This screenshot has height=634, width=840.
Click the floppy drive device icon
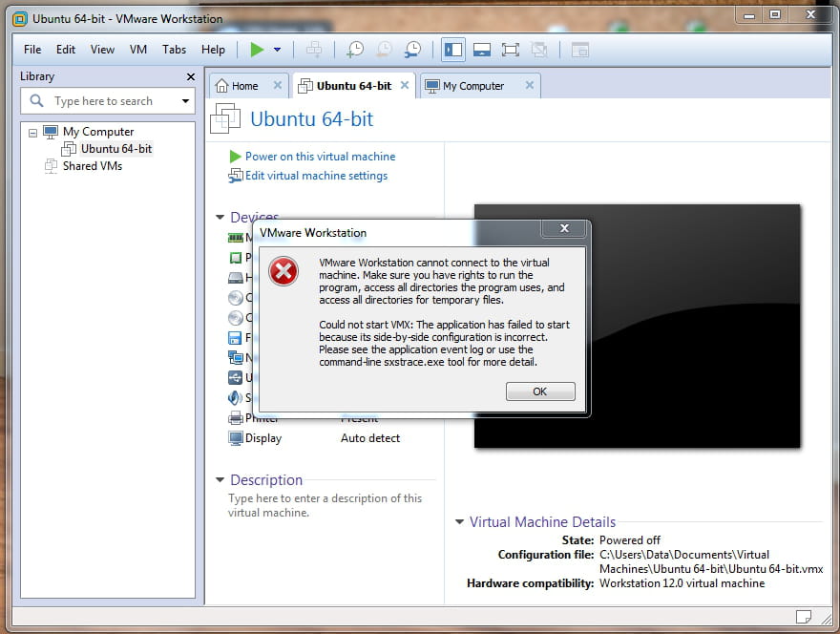235,338
